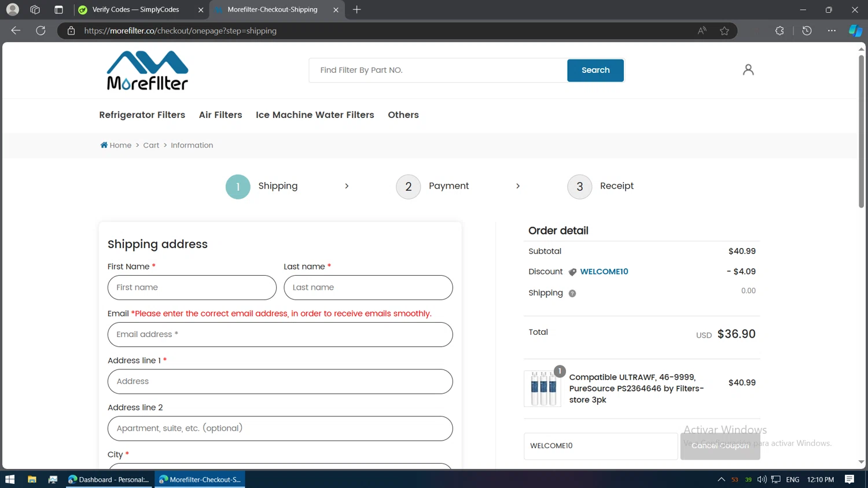Open Morefilter-Checkout taskbar window

tap(200, 479)
